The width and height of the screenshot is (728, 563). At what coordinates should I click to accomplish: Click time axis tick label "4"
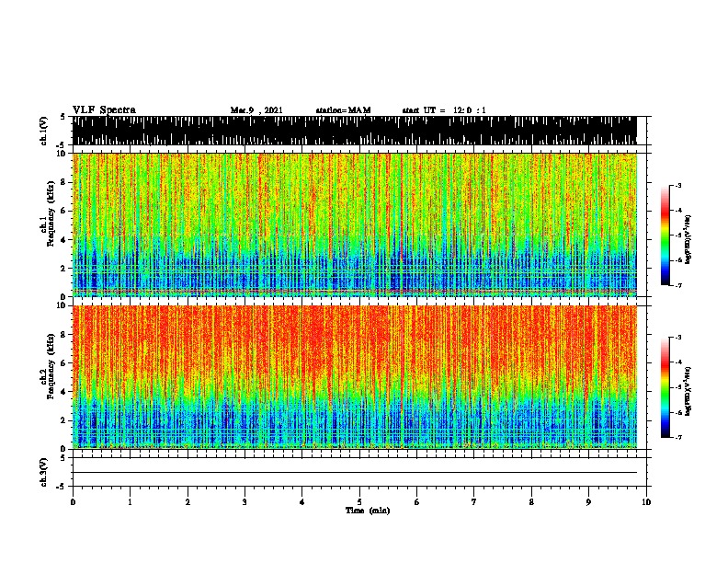tap(302, 502)
